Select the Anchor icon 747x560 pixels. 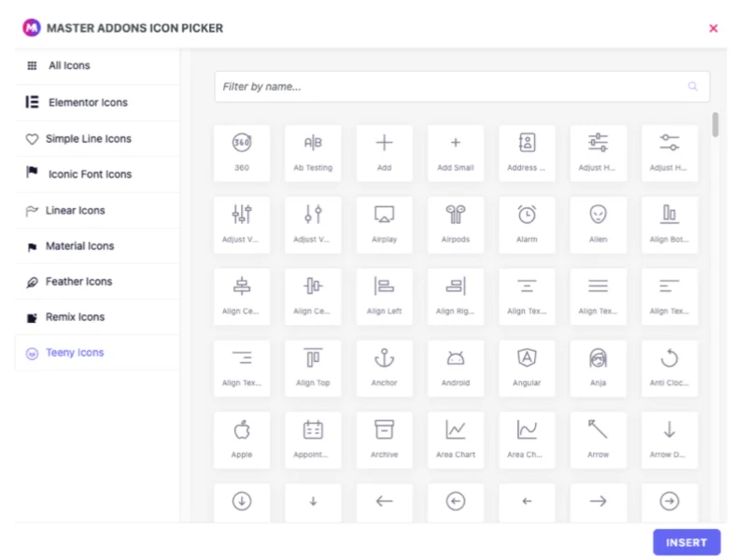click(x=384, y=369)
